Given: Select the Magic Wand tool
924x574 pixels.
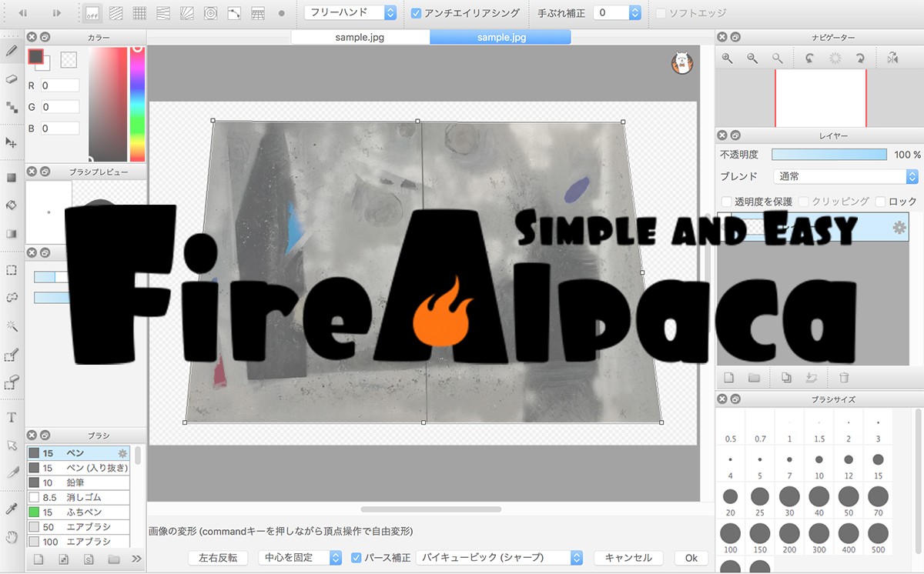Looking at the screenshot, I should (x=12, y=325).
